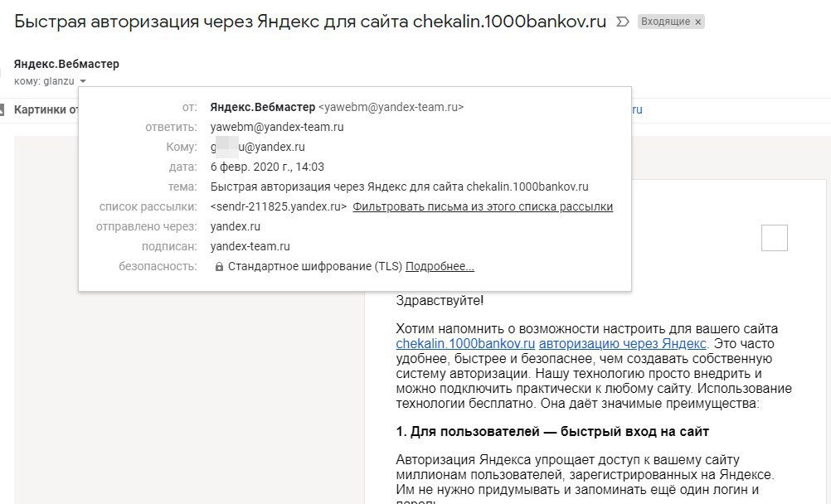Open Фильтровать письма из этого списка рассылки link
Screen dimensions: 831x504
click(x=483, y=206)
